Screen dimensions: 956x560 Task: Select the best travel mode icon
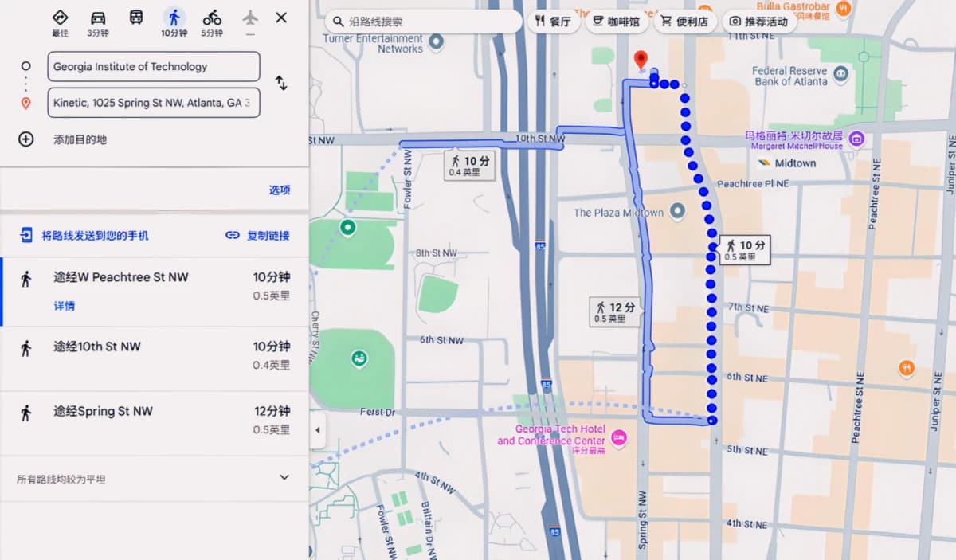tap(60, 22)
